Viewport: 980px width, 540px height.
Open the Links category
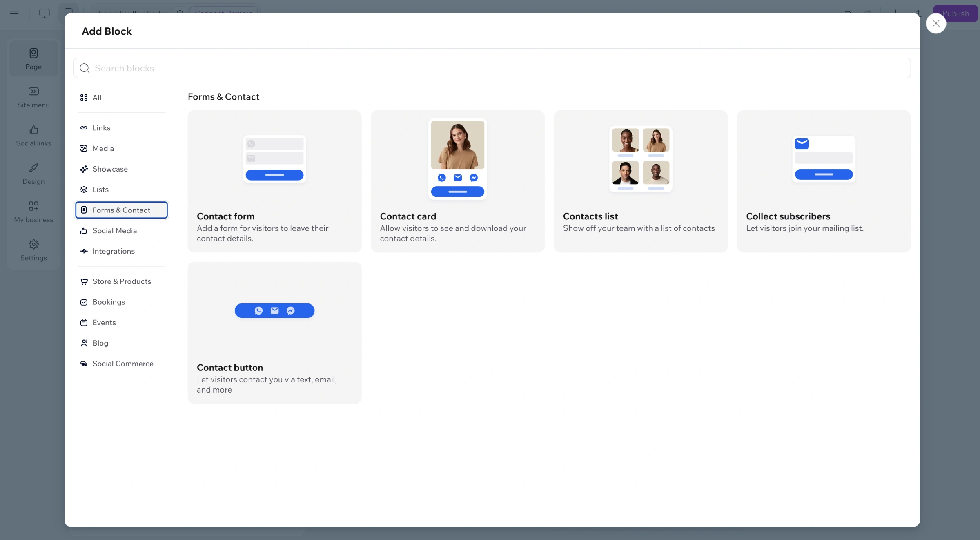click(121, 128)
